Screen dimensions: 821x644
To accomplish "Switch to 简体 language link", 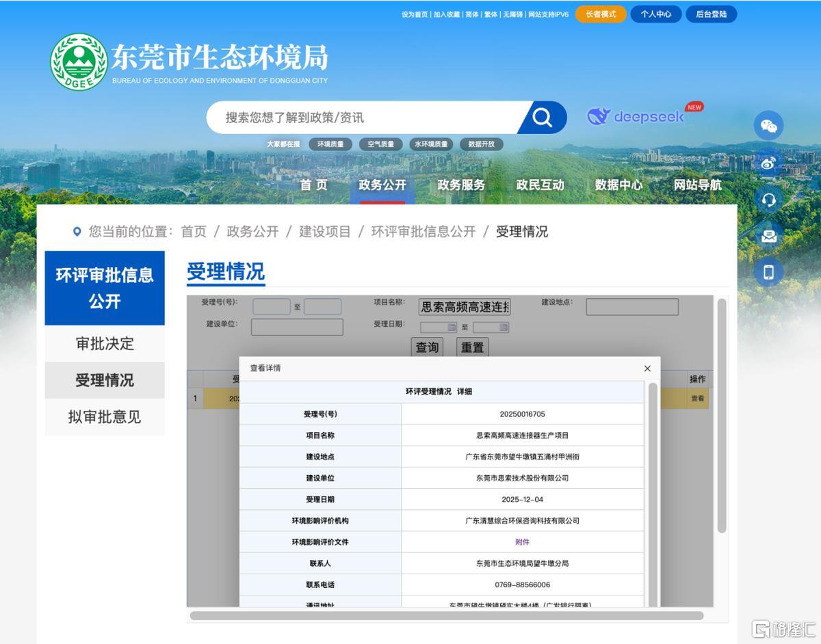I will click(472, 14).
